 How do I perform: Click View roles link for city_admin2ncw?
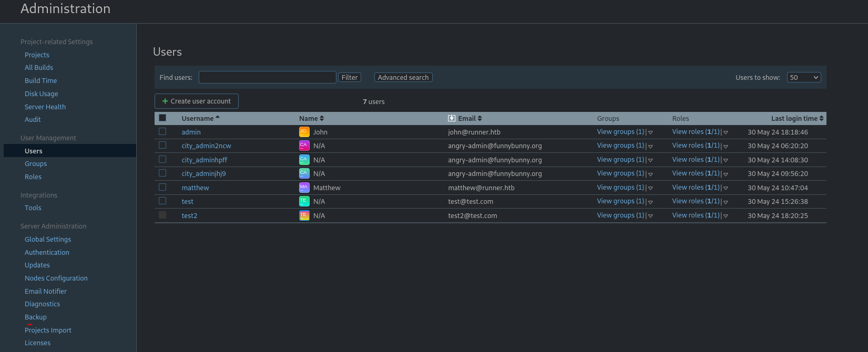(x=696, y=145)
